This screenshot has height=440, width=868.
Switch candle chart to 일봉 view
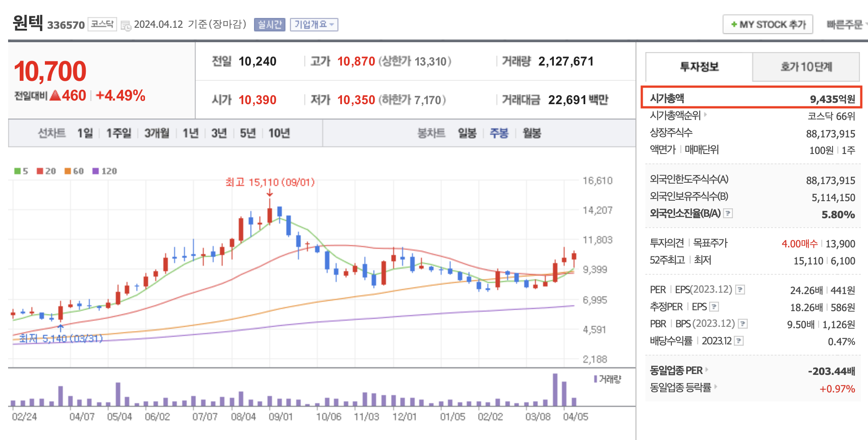point(467,133)
